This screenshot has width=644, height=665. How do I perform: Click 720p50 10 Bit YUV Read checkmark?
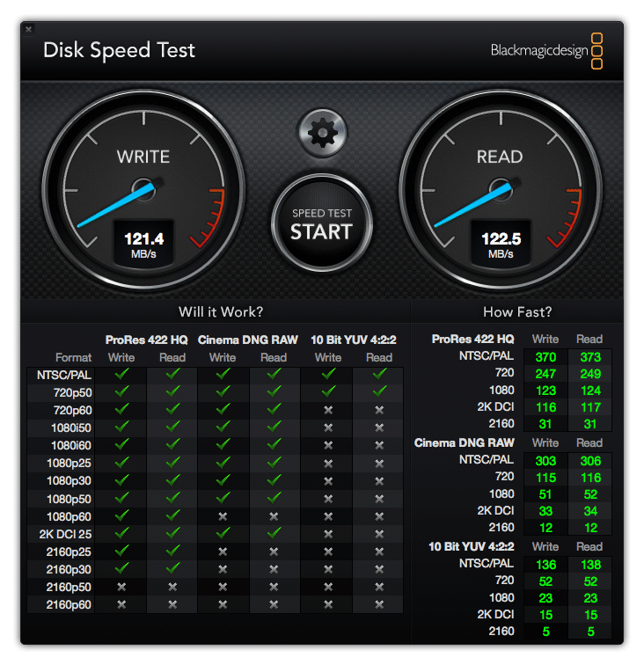(379, 391)
